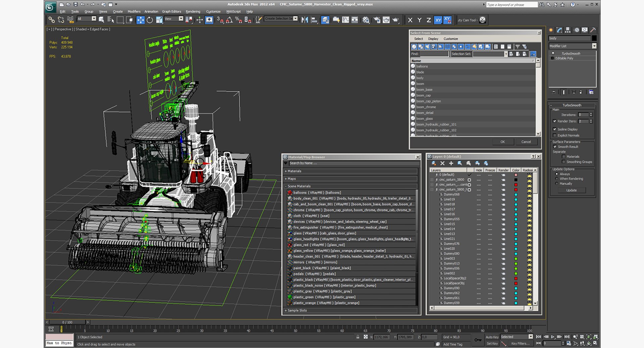Click Toggle Key Mode key icon
This screenshot has width=644, height=348.
478,340
